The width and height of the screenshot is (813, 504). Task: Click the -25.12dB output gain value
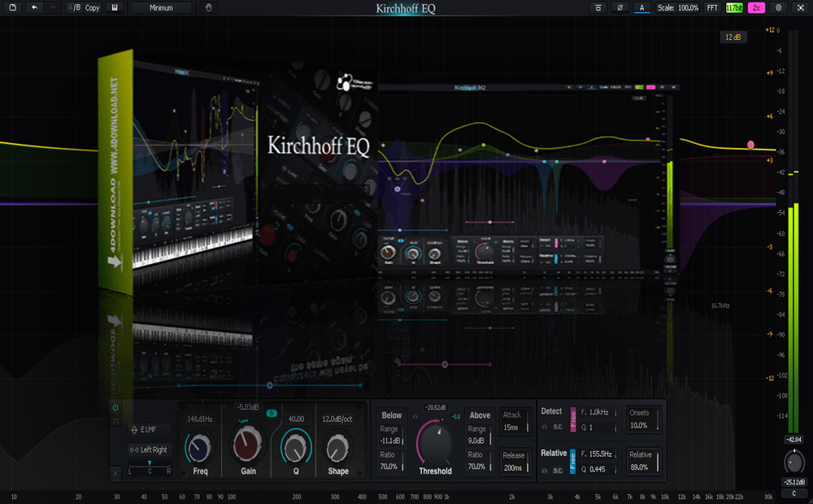pos(793,482)
